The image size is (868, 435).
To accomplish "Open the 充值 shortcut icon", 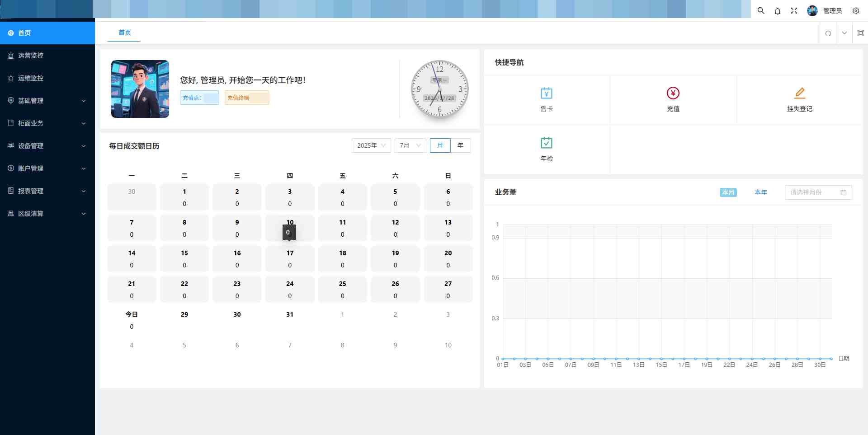I will (673, 93).
